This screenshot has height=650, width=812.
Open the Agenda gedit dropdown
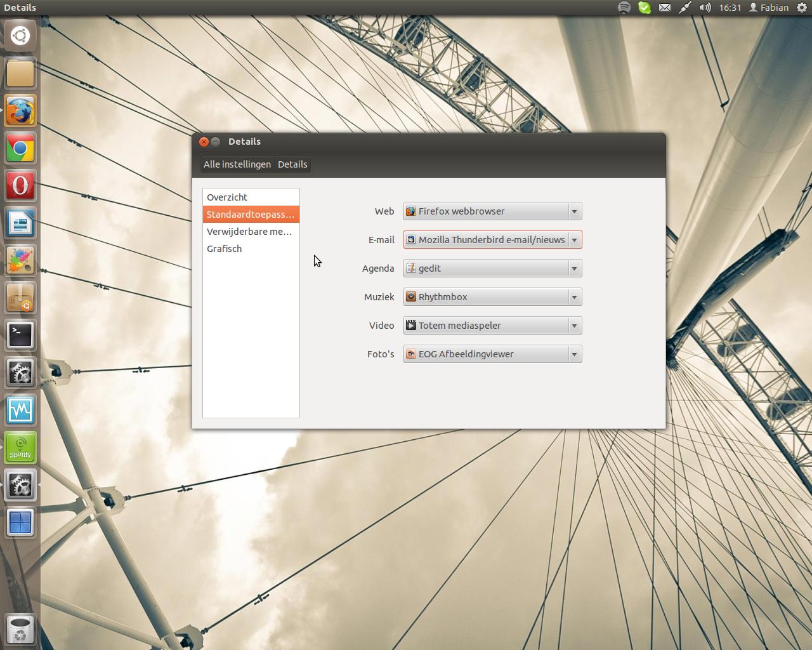[x=493, y=269]
